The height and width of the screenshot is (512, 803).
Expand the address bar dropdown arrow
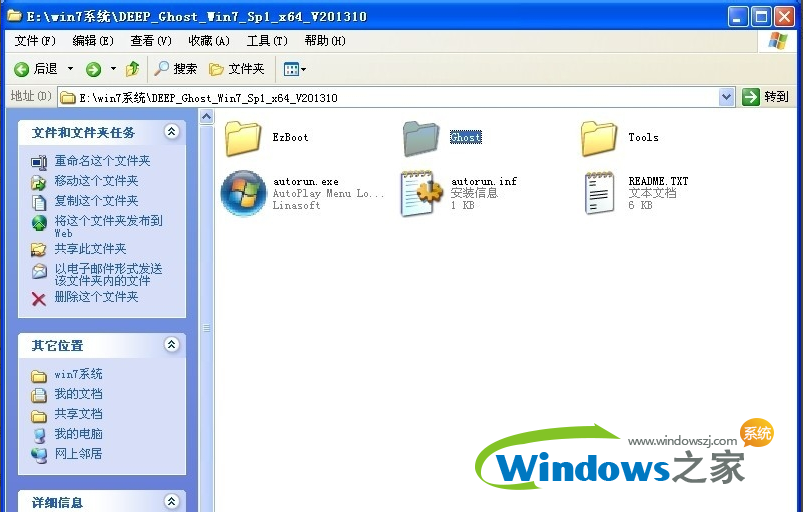click(x=726, y=97)
